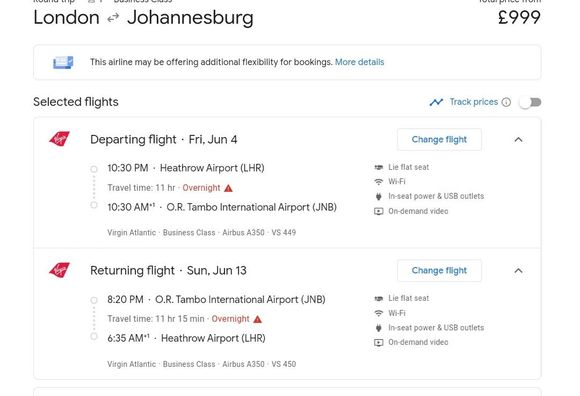This screenshot has width=580, height=396.
Task: Click the round trip arrows between cities
Action: 113,18
